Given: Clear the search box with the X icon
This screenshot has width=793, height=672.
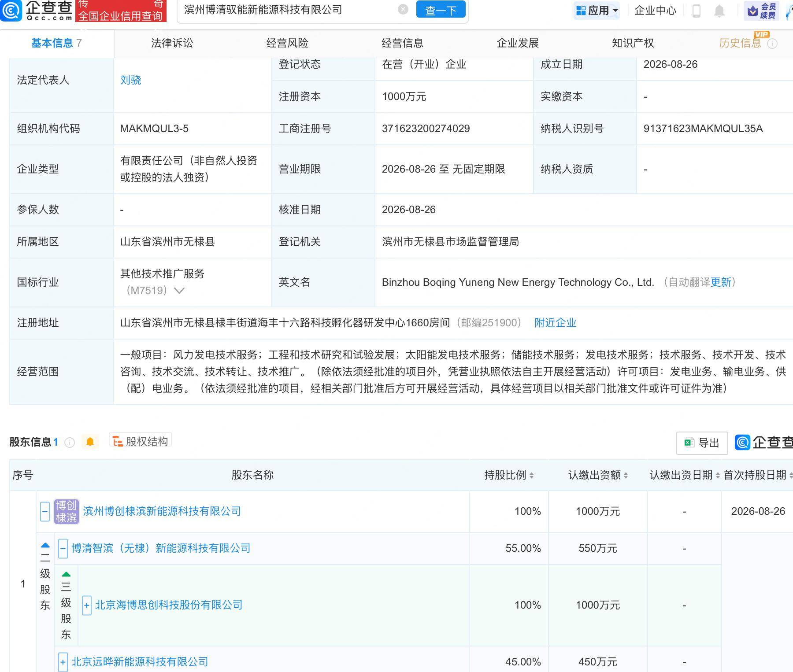Looking at the screenshot, I should (x=403, y=10).
